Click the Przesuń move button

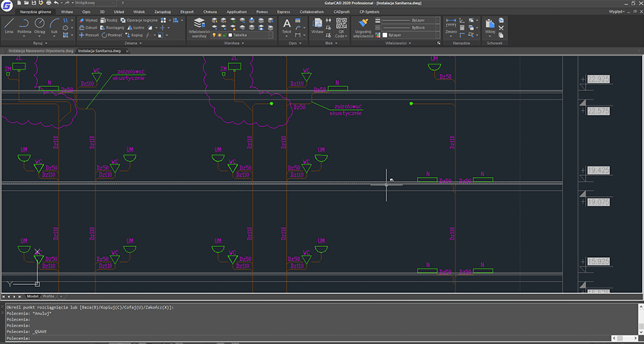tap(89, 35)
